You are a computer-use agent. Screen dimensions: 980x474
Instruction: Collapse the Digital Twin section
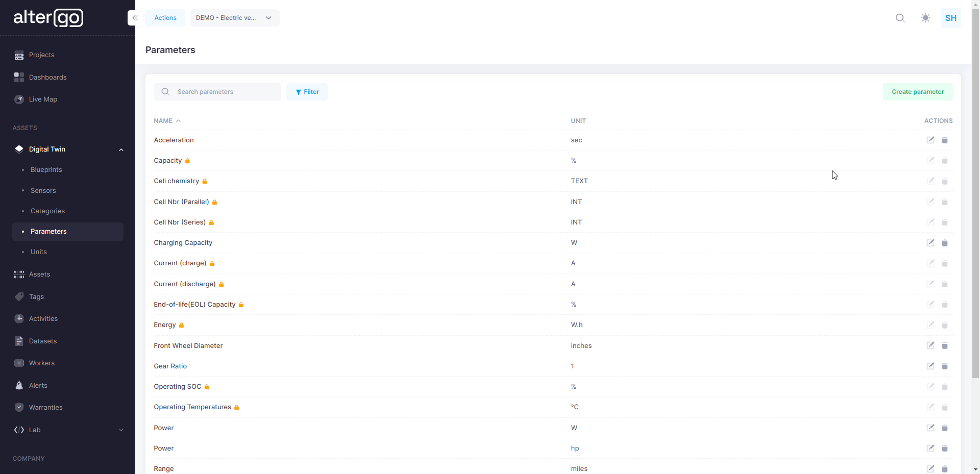(x=121, y=149)
